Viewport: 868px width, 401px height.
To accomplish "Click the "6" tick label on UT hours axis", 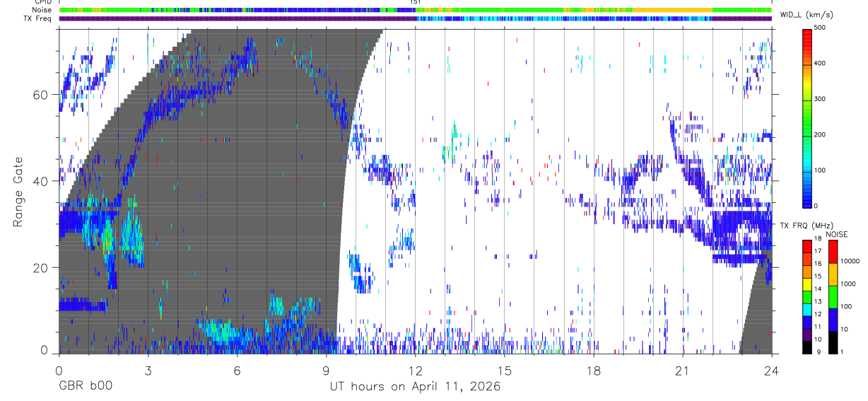I will [237, 371].
